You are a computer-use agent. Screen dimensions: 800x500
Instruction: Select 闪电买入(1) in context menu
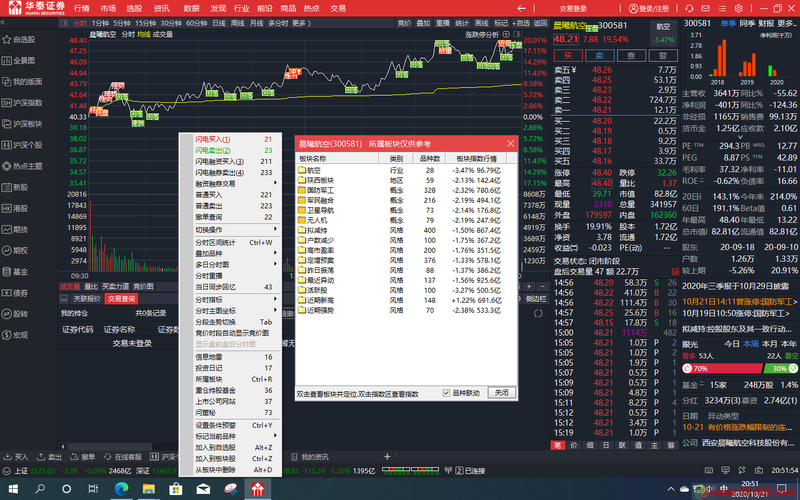[233, 139]
